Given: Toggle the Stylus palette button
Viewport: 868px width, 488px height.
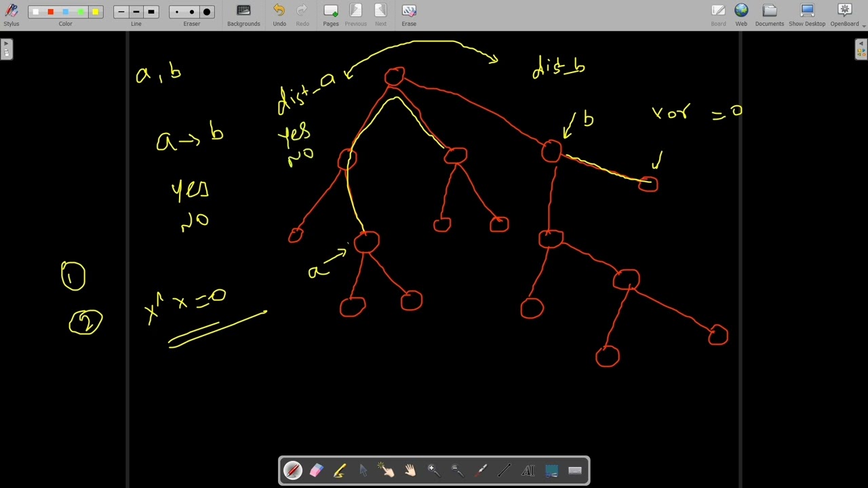Looking at the screenshot, I should coord(12,15).
